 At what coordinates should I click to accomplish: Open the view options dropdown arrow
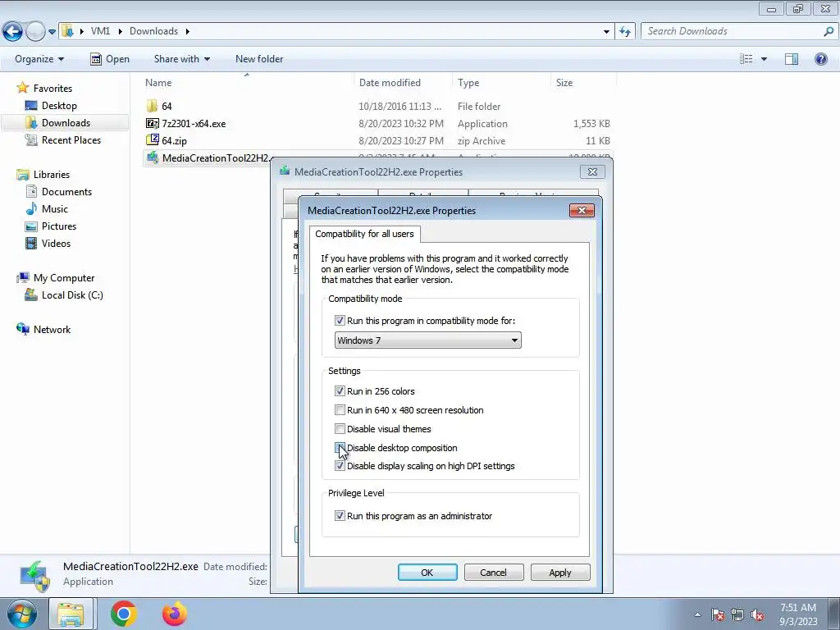pyautogui.click(x=764, y=59)
